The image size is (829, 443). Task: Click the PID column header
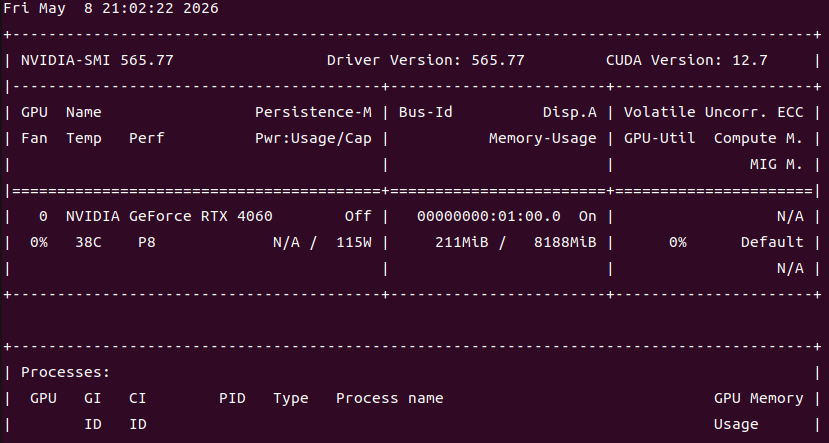pyautogui.click(x=232, y=398)
